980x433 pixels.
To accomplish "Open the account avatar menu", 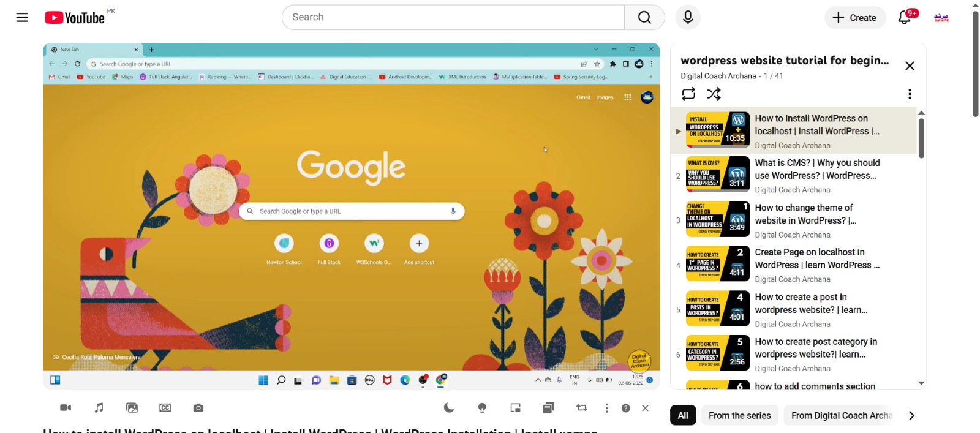I will 941,18.
